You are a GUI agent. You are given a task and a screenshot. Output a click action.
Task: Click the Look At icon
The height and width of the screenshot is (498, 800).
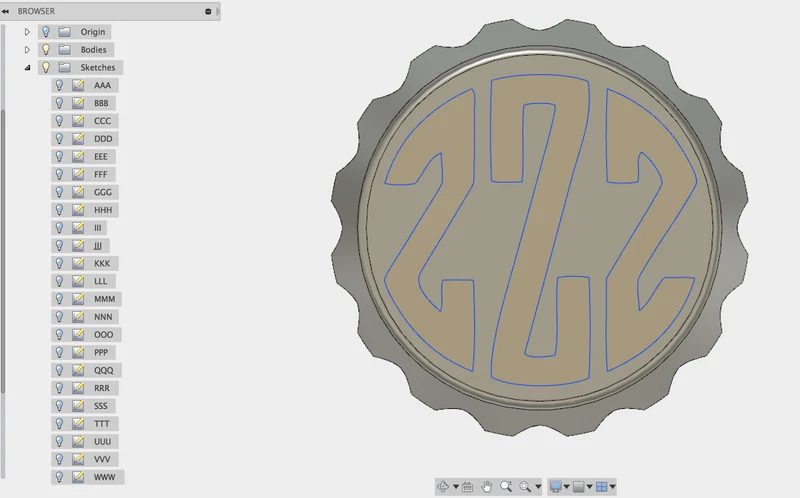[x=467, y=487]
